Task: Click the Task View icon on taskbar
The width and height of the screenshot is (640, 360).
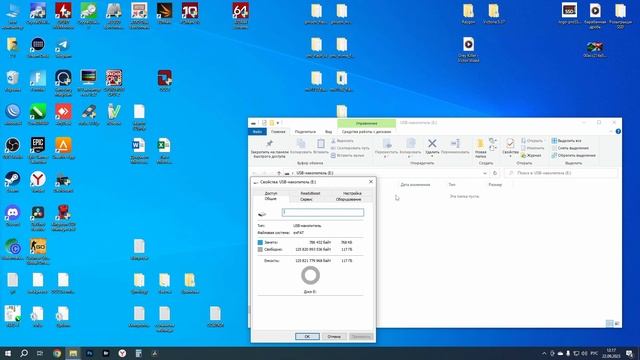Action: (x=40, y=353)
